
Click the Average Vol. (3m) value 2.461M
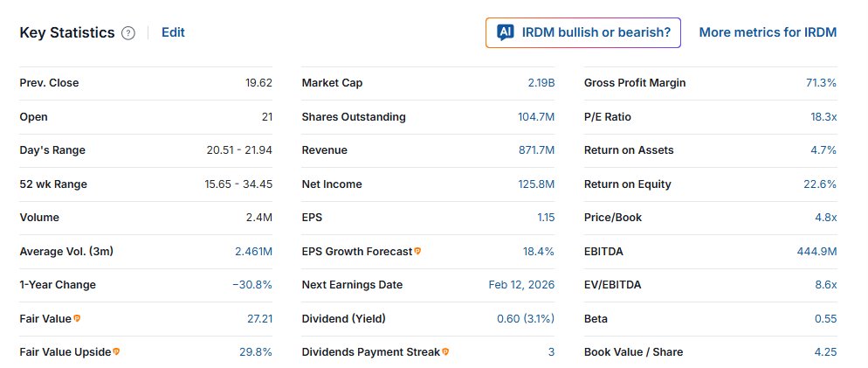[253, 252]
